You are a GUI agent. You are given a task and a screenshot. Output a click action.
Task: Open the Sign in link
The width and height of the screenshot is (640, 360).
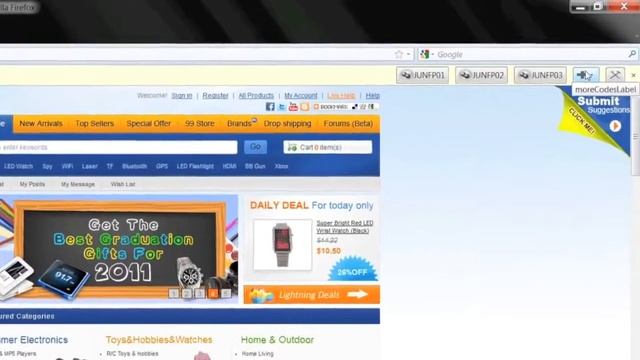[x=182, y=96]
